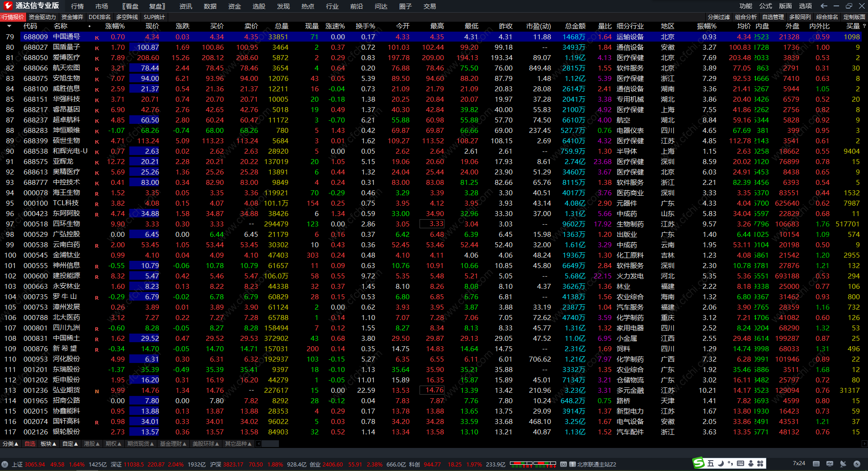Click the back arrow in title bar

pyautogui.click(x=824, y=6)
